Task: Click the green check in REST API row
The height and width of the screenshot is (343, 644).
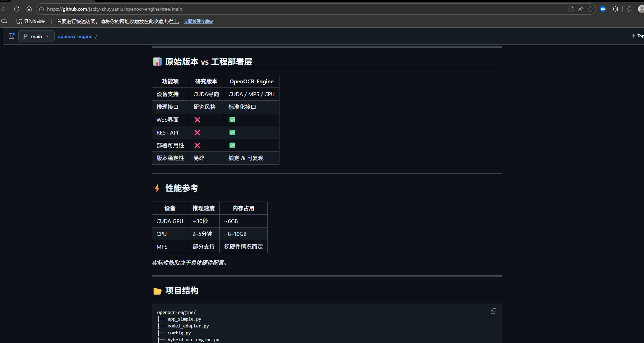Action: click(232, 132)
